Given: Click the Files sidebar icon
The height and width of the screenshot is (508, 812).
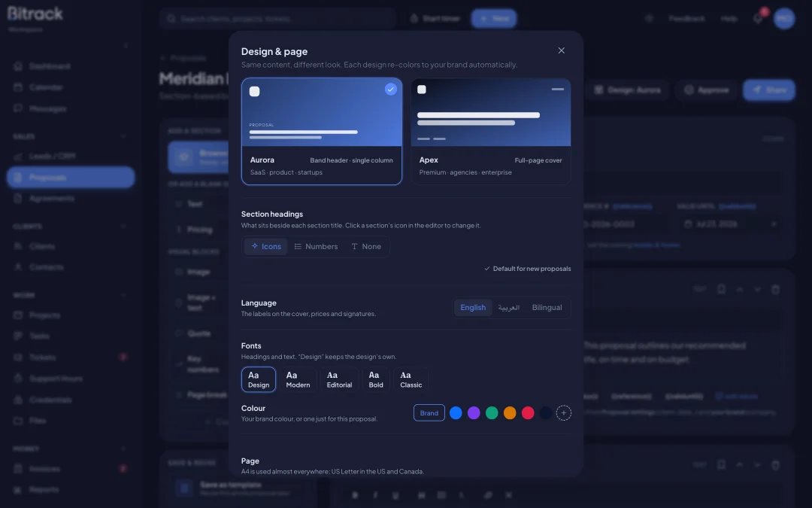Looking at the screenshot, I should 18,421.
